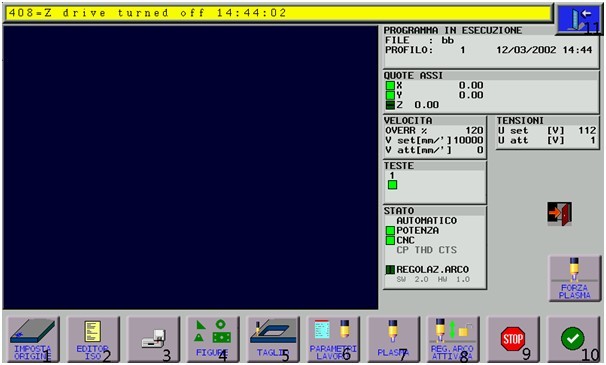Confirm with the green checkmark button
Image resolution: width=606 pixels, height=365 pixels.
[573, 339]
